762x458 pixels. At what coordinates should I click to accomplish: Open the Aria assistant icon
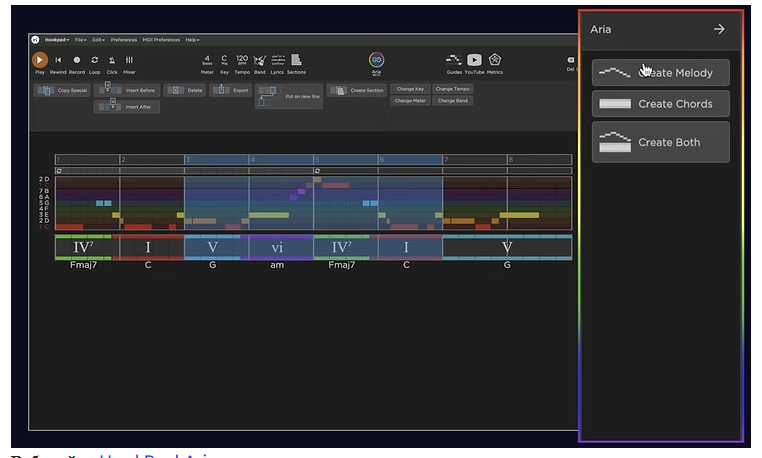click(x=376, y=60)
